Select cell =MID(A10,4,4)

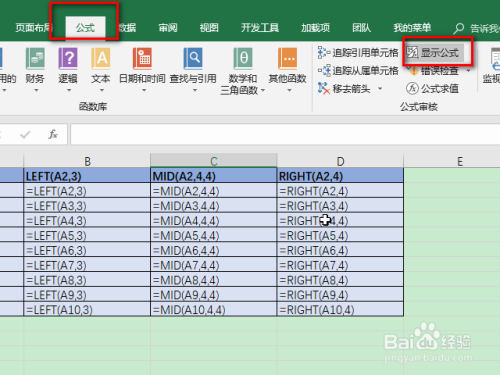click(x=214, y=310)
